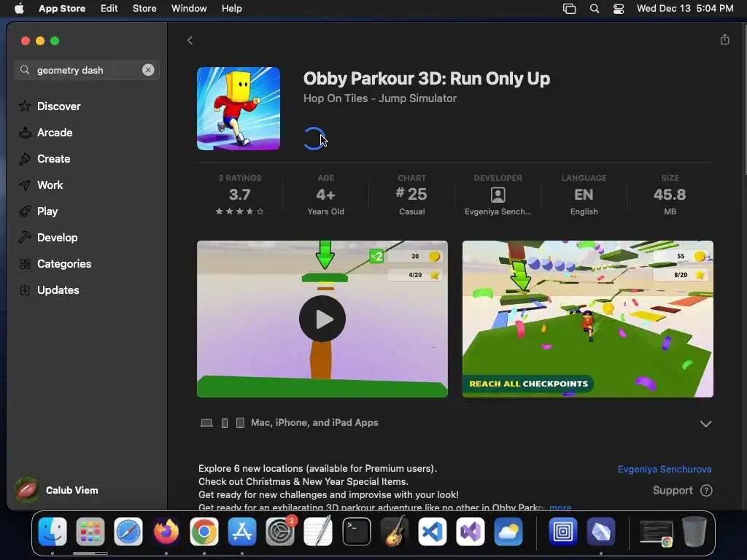Open the purple Visual Studio Dock icon
Image resolution: width=747 pixels, height=560 pixels.
(x=471, y=532)
